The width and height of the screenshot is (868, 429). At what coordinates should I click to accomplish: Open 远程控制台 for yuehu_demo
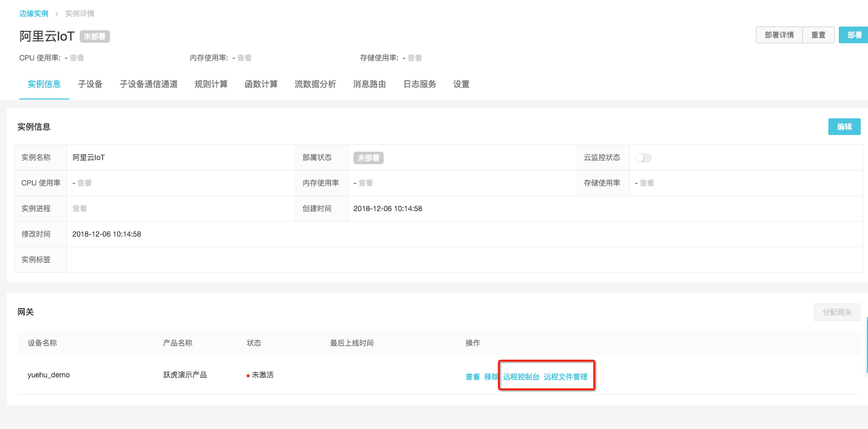point(521,377)
